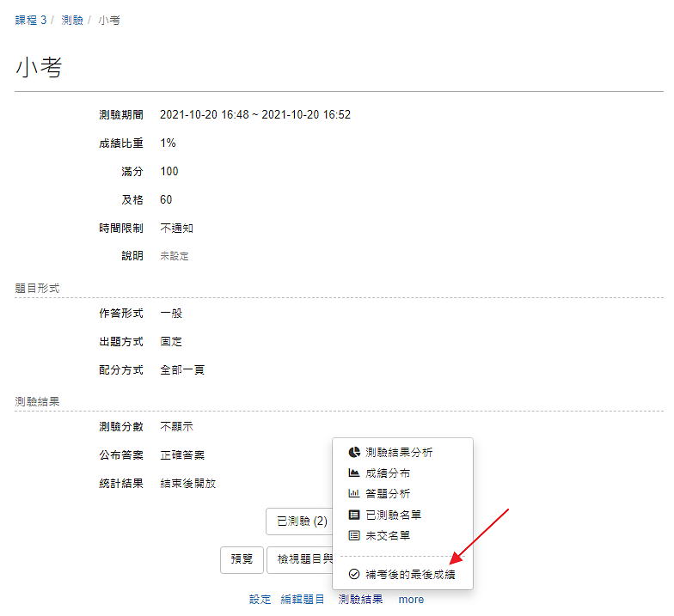Click the 檢視題目與 button
Screen dimensions: 674x616
coord(300,559)
